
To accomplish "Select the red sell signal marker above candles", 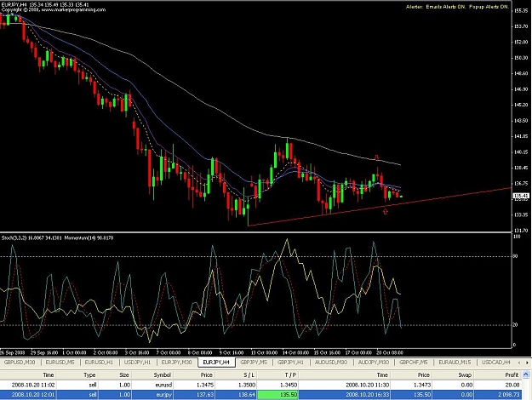I will [376, 157].
